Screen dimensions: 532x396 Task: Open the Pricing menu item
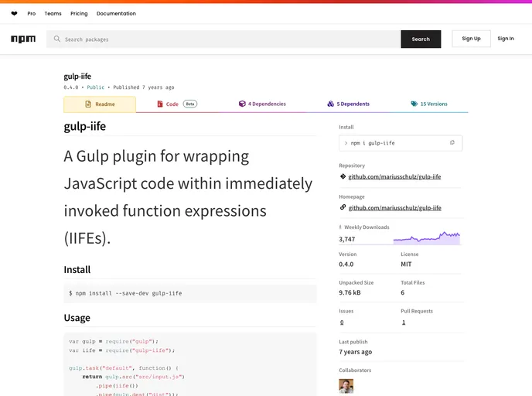tap(79, 14)
